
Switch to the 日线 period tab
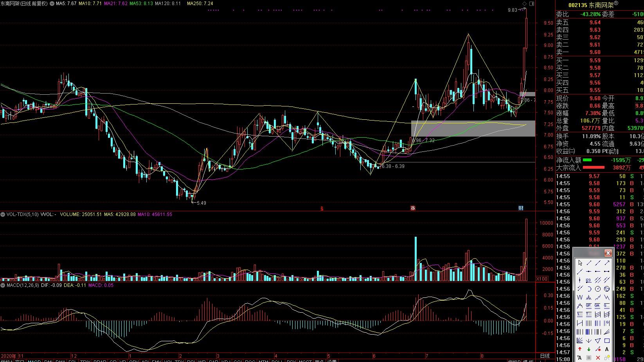point(545,356)
